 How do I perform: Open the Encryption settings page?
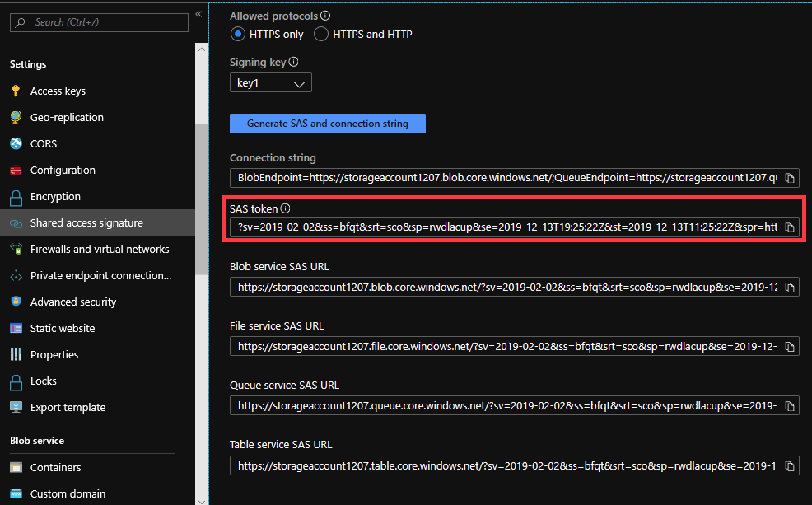tap(55, 196)
